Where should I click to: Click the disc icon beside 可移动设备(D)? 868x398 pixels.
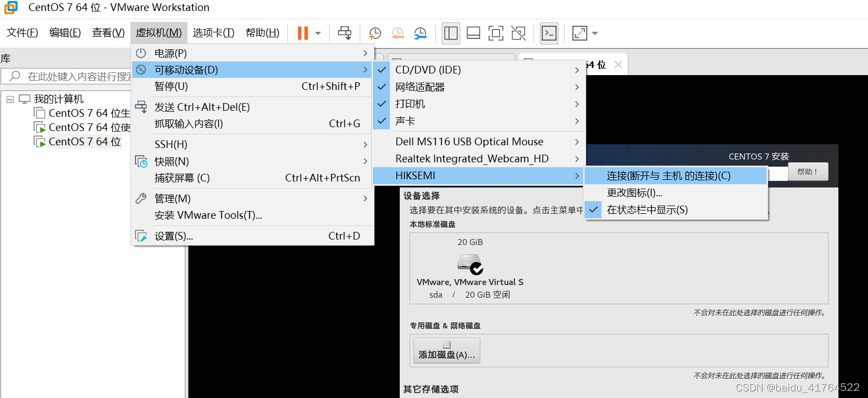coord(141,70)
